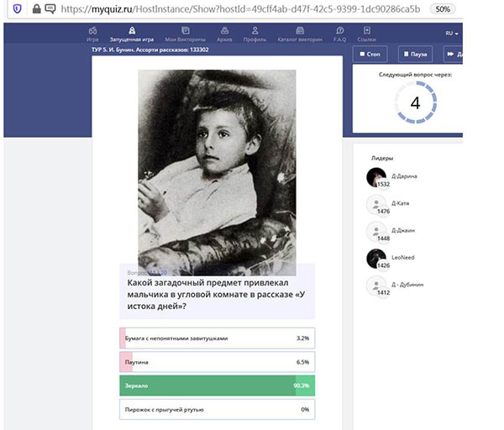Screen dimensions: 504x430
Task: Open the Профиль page
Action: [253, 34]
